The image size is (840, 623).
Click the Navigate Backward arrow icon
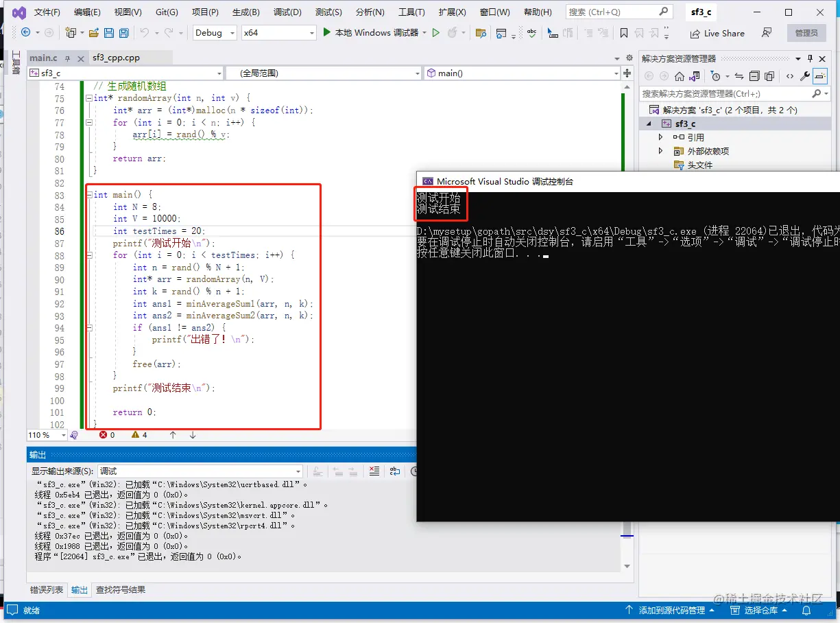tap(26, 32)
